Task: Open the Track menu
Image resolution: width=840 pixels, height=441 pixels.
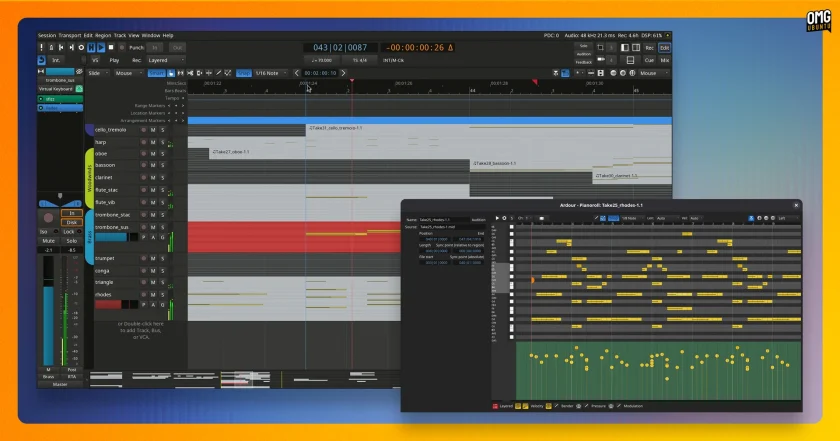Action: pos(120,35)
